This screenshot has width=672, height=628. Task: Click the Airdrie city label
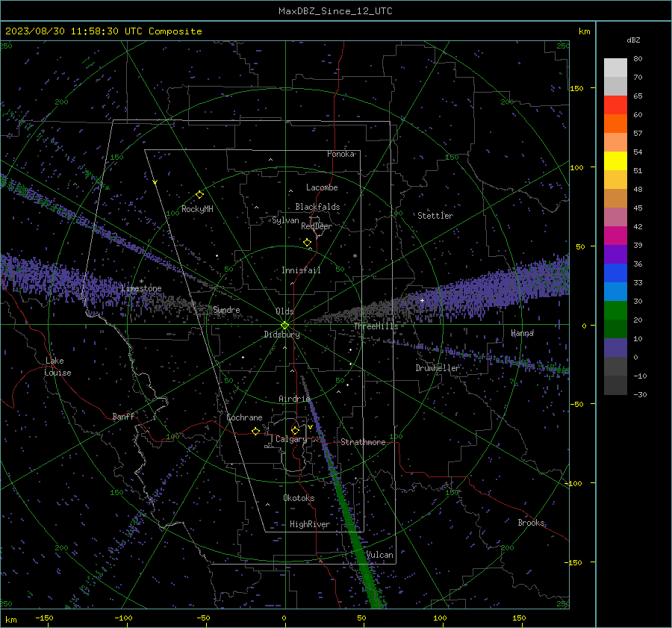click(294, 399)
